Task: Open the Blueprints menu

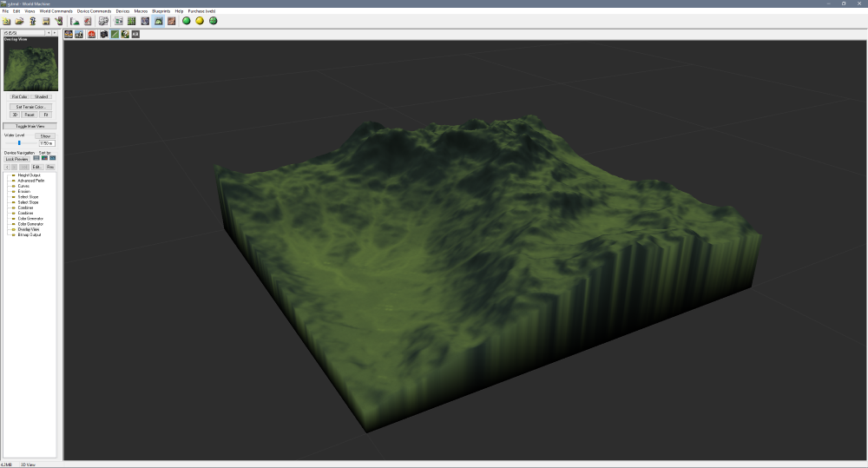Action: [x=161, y=11]
